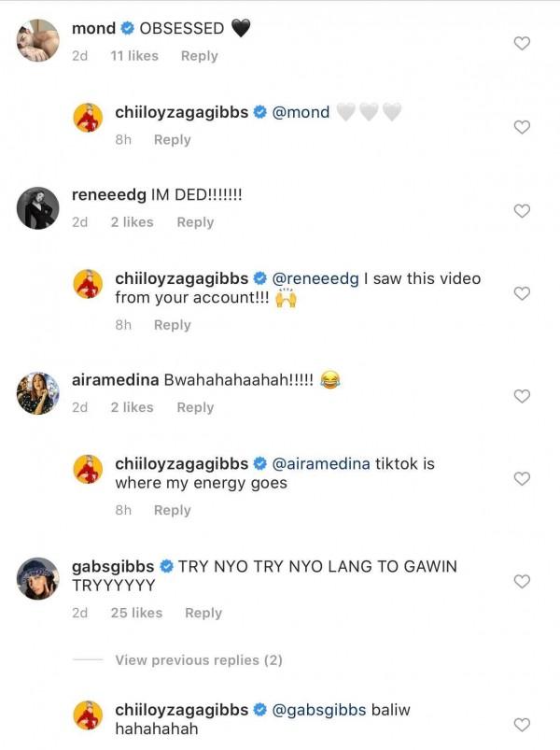Screen dimensions: 560x750
Task: Expand View previous replies (2)
Action: click(198, 660)
